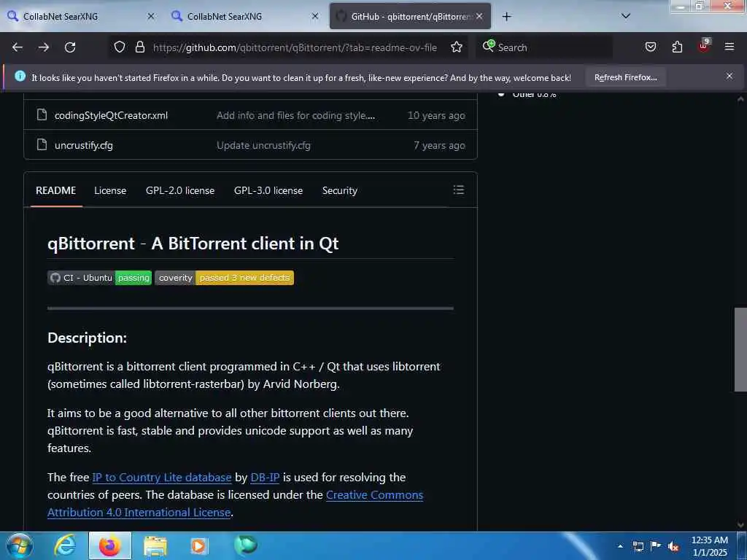Viewport: 747px width, 560px height.
Task: Click the scrollbar up arrow
Action: point(740,99)
